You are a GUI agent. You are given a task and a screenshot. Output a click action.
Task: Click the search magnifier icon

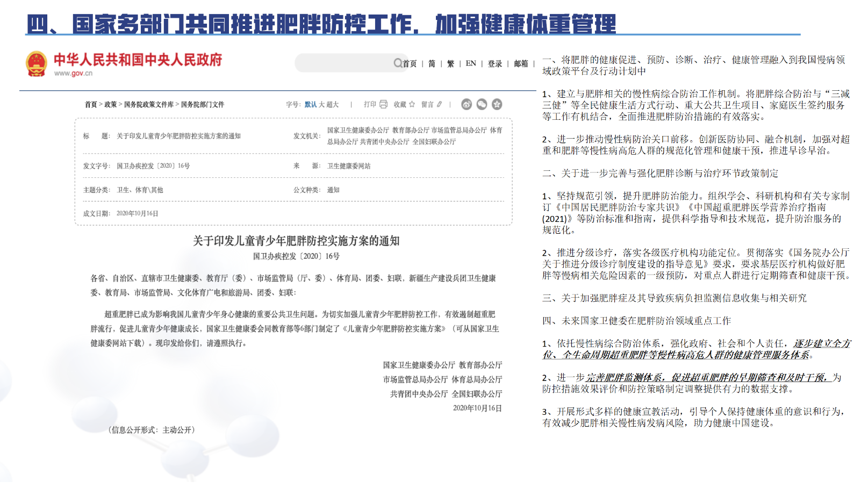[398, 63]
